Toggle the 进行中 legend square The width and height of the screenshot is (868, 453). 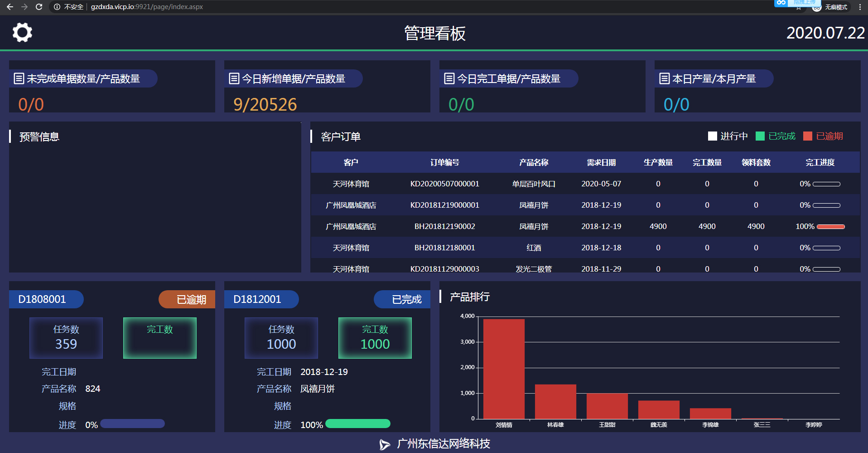[x=713, y=136]
